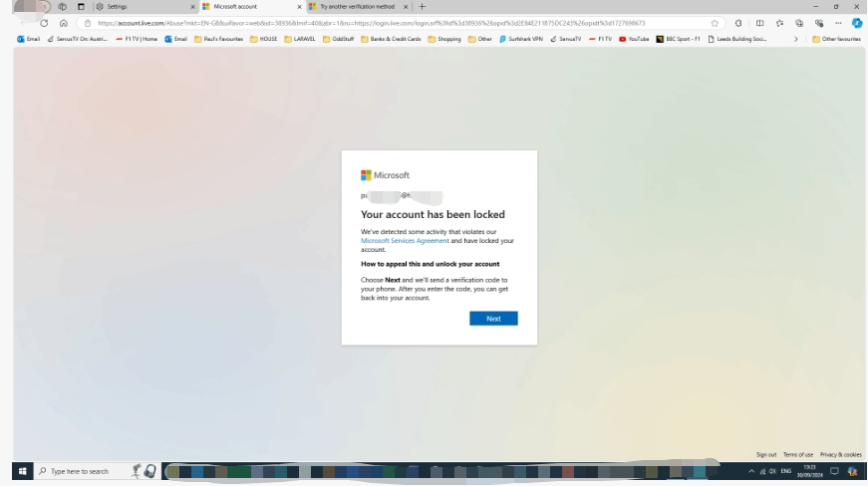Minimize the browser window
The width and height of the screenshot is (868, 486).
pyautogui.click(x=815, y=7)
